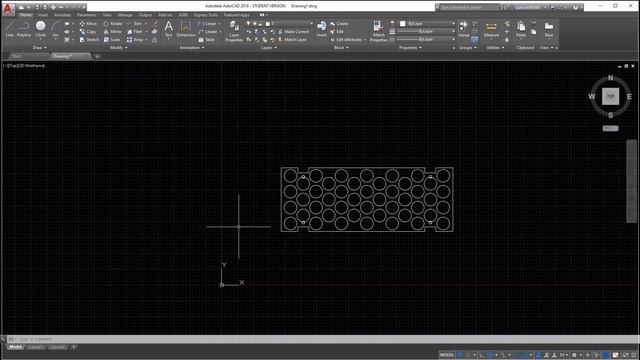Select the Line draw tool
The height and width of the screenshot is (360, 640).
[9, 29]
